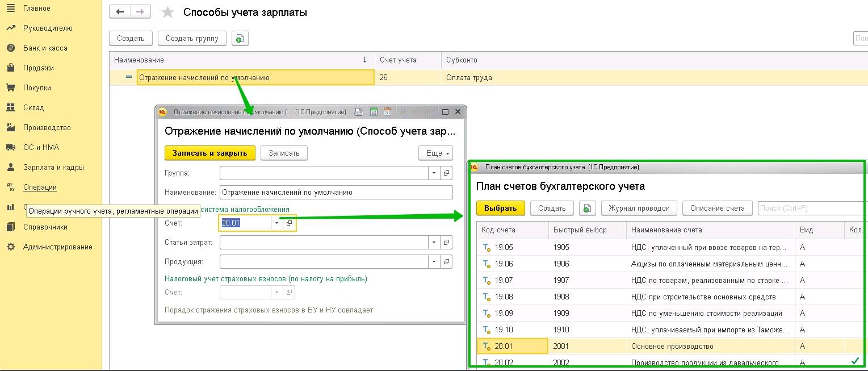Click the Счет field containing 20.01
Image resolution: width=868 pixels, height=371 pixels.
coord(245,223)
